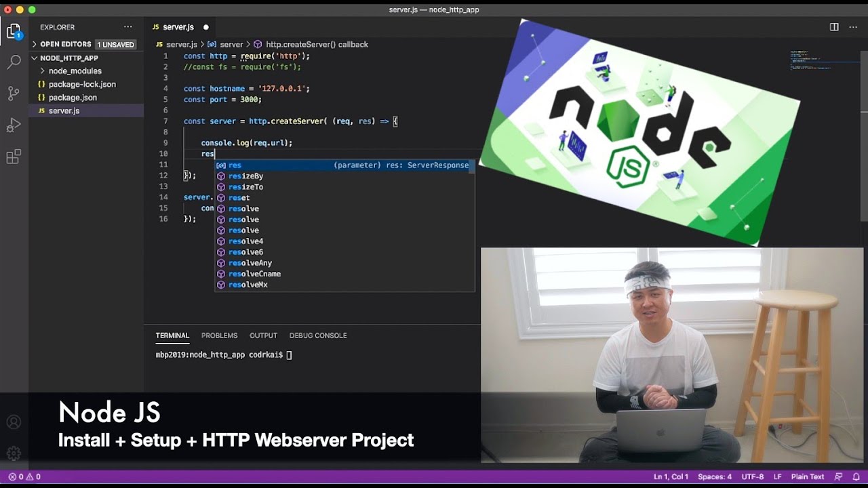Switch to the Terminal panel tab
Image resolution: width=868 pixels, height=488 pixels.
coord(172,335)
